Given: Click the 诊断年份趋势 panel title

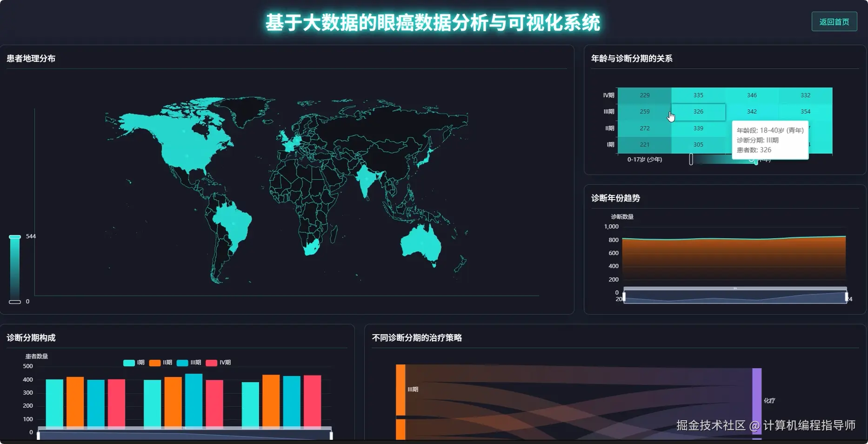Looking at the screenshot, I should pos(615,198).
